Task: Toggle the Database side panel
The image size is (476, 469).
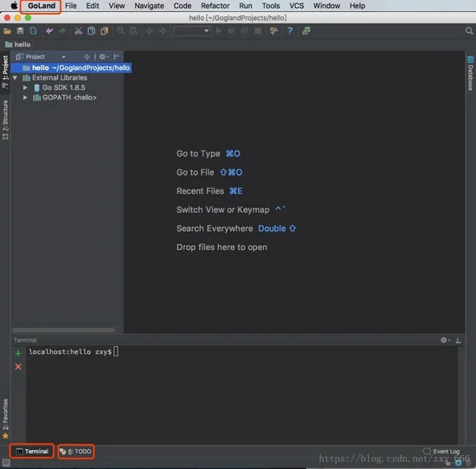Action: click(x=470, y=74)
